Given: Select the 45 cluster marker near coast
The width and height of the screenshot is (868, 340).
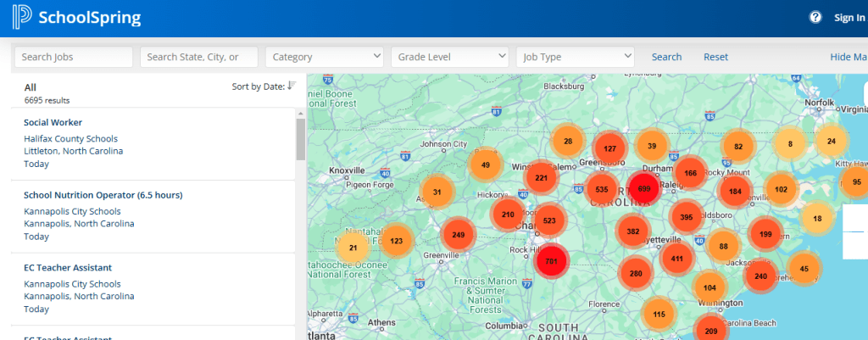Looking at the screenshot, I should [804, 269].
